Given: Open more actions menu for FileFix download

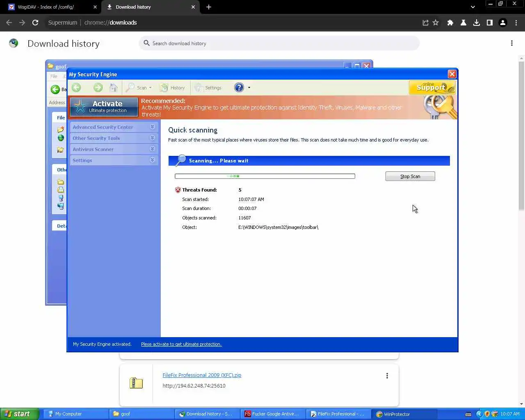Looking at the screenshot, I should 387,376.
